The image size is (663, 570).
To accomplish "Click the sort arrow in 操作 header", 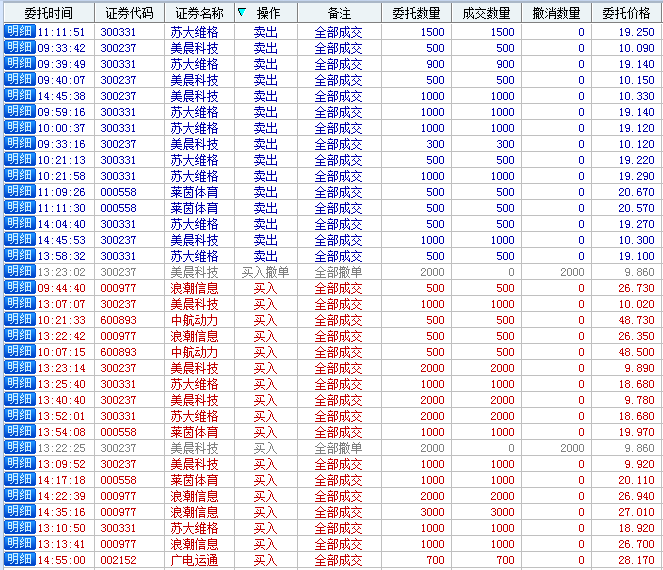I will 242,12.
